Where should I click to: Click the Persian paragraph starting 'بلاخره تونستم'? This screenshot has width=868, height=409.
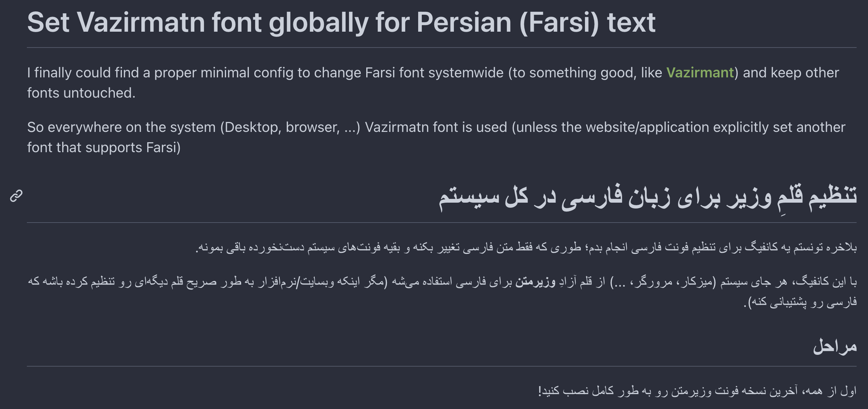pyautogui.click(x=526, y=247)
